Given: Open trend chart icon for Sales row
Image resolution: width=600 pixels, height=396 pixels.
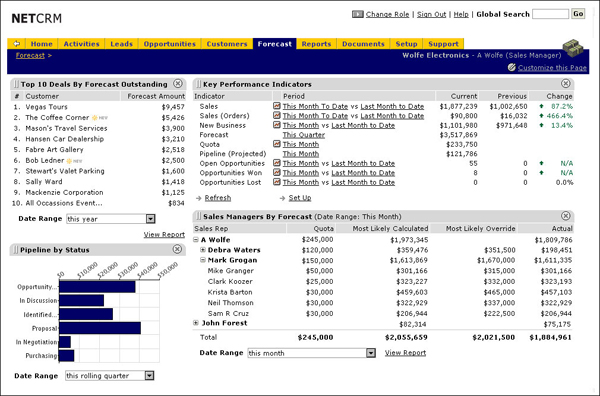Looking at the screenshot, I should [x=277, y=106].
